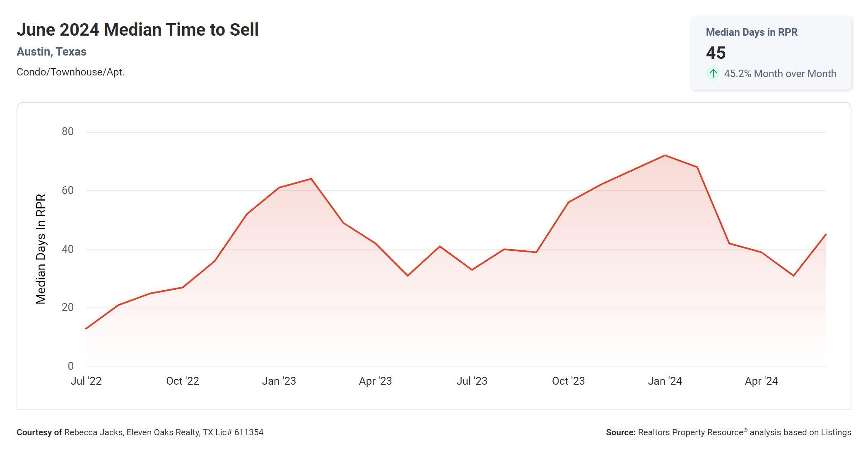Click the "40" y-axis gridline label
Viewport: 868px width, 456px height.
[x=68, y=249]
